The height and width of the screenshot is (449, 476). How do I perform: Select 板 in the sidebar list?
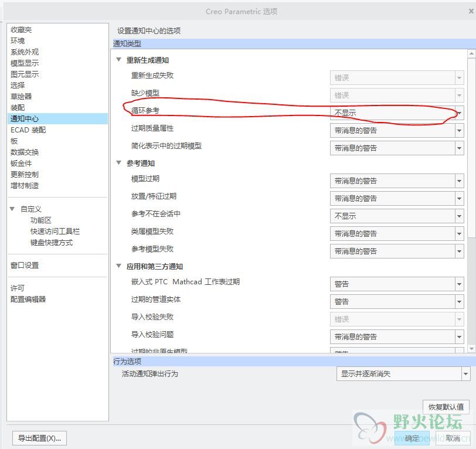[x=14, y=141]
